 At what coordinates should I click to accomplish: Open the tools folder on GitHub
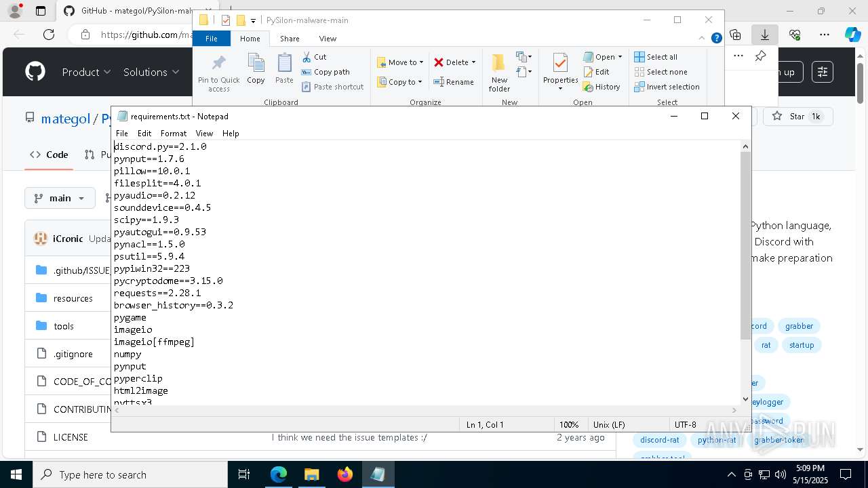pos(64,326)
